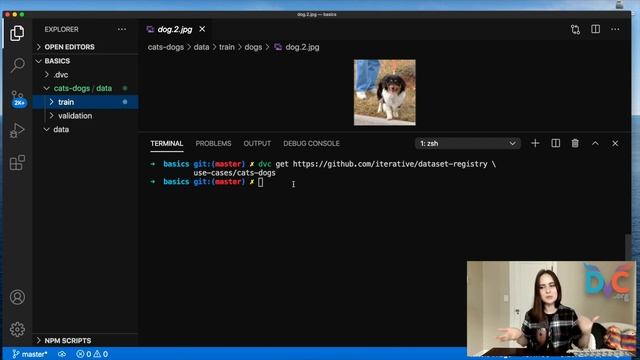640x360 pixels.
Task: Open errors and warnings count in status bar
Action: (92, 354)
